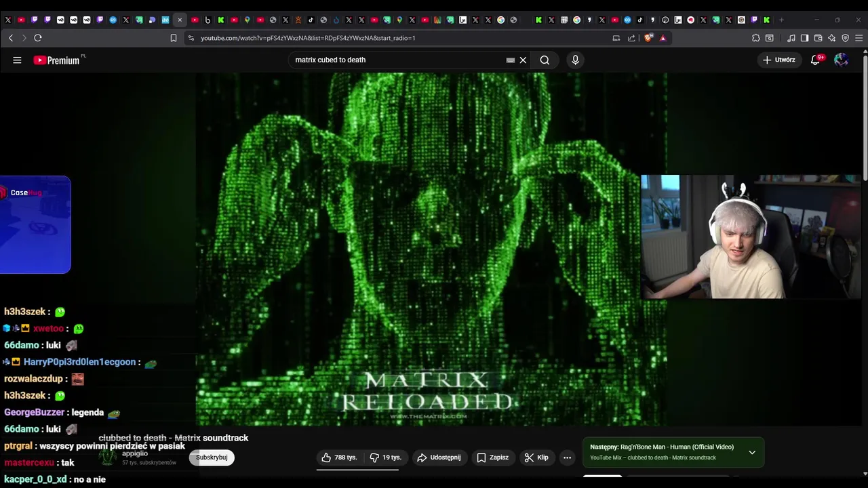Clear the YouTube search field with X
This screenshot has height=488, width=868.
(523, 60)
